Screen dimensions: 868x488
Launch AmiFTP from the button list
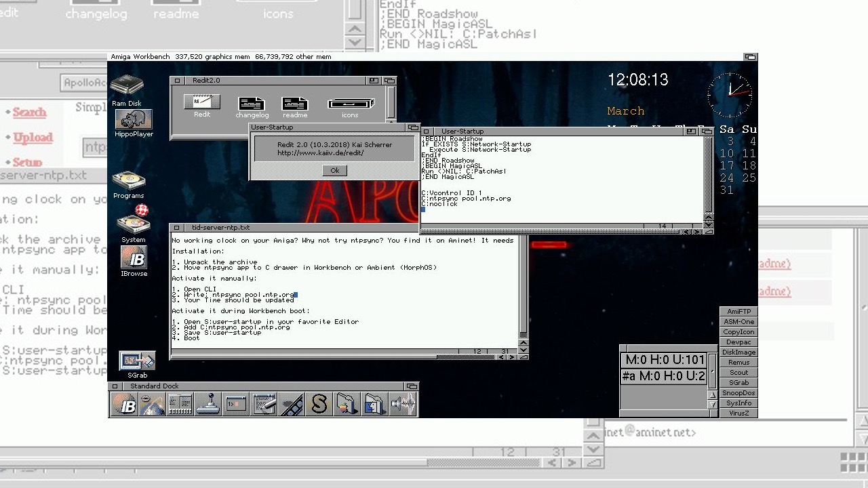738,312
